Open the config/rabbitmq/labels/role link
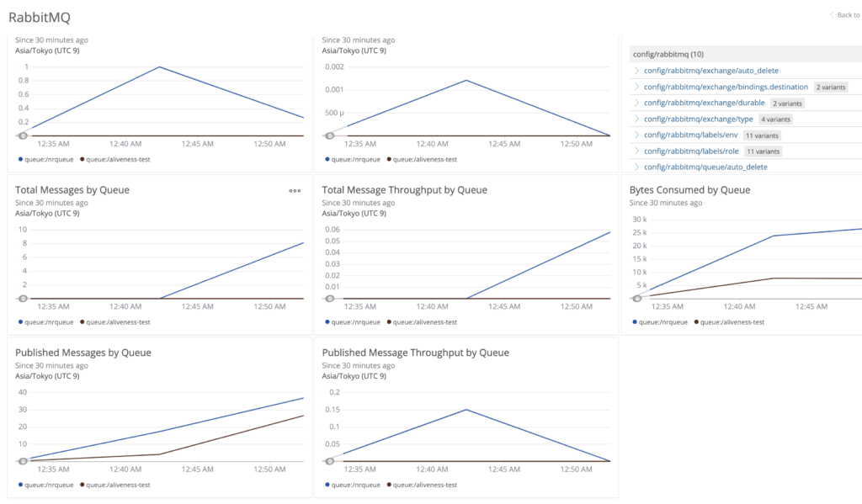This screenshot has height=504, width=862. click(x=691, y=151)
